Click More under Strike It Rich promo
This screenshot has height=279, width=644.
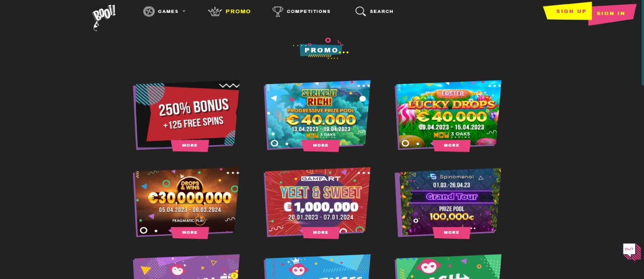pyautogui.click(x=320, y=145)
